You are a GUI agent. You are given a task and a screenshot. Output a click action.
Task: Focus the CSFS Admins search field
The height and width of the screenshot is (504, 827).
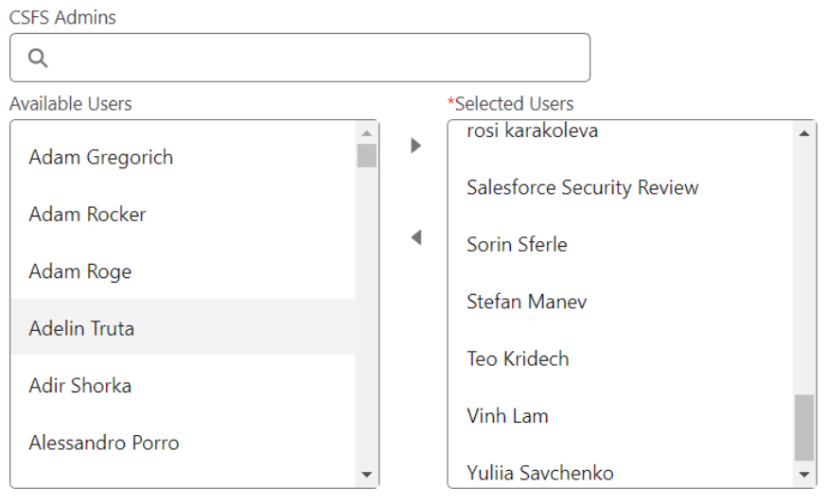tap(300, 58)
